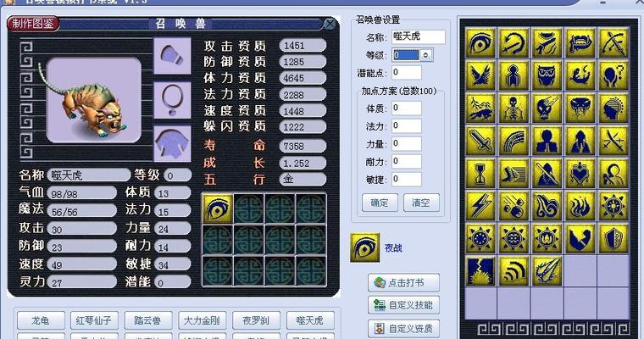Pick the half-shaded shield defense skill icon
The height and width of the screenshot is (339, 644).
coord(613,238)
